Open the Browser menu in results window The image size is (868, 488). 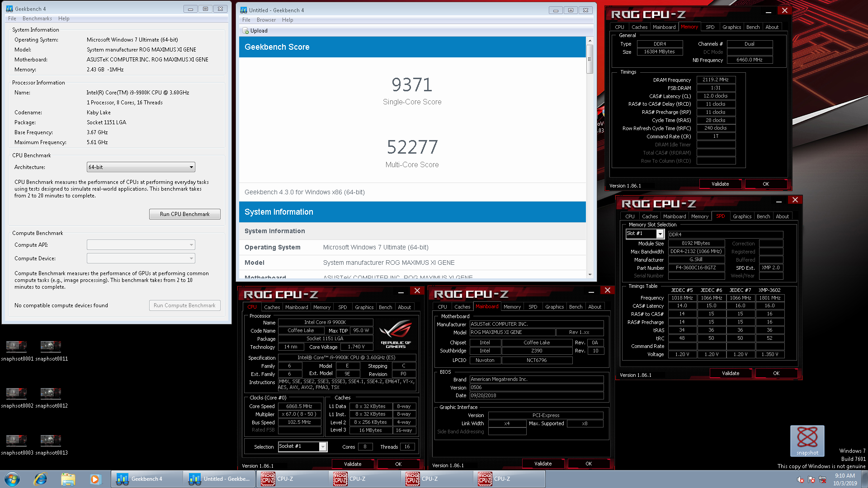pyautogui.click(x=266, y=20)
